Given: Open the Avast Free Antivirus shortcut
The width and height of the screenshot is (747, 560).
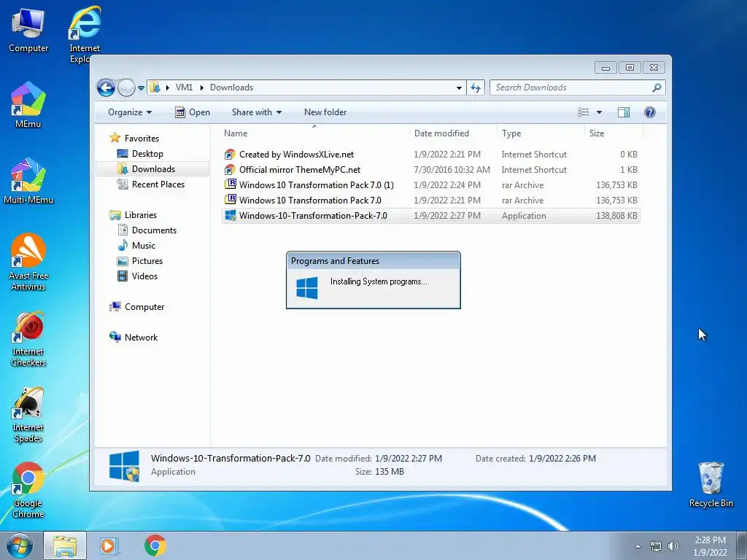Looking at the screenshot, I should 28,262.
